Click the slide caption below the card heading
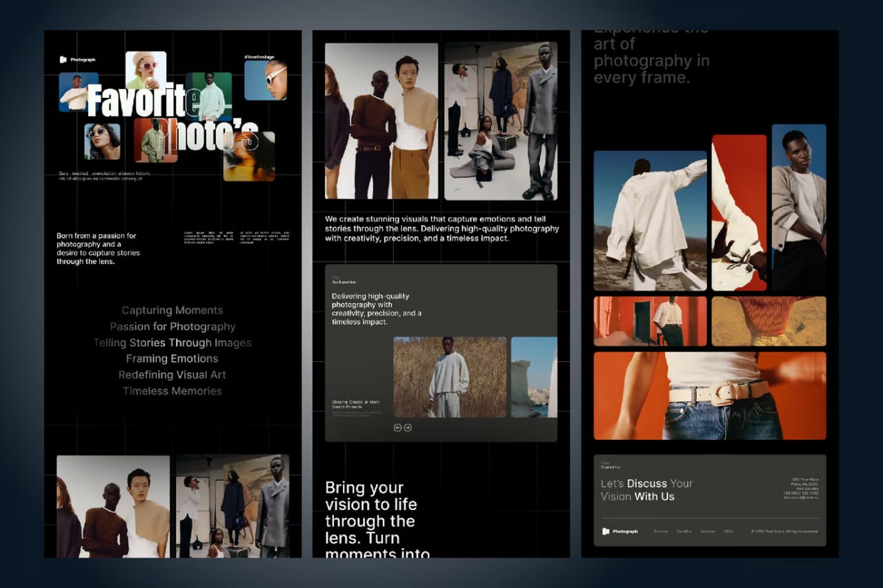The height and width of the screenshot is (588, 883). click(356, 405)
